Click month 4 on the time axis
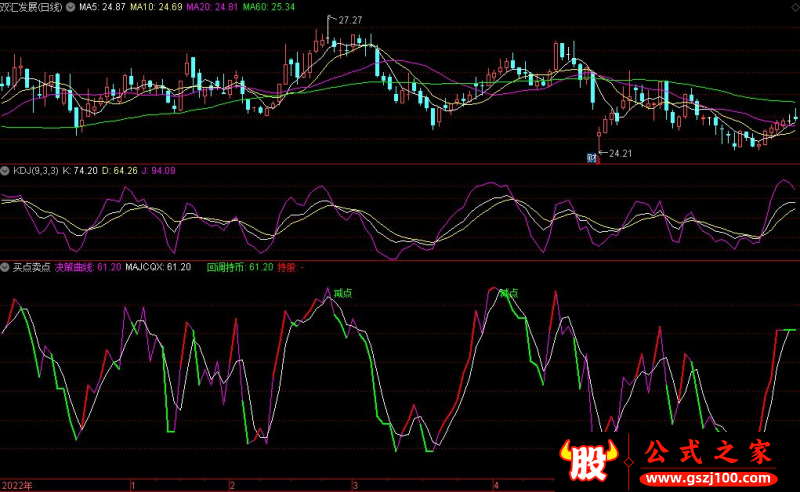Image resolution: width=800 pixels, height=492 pixels. pyautogui.click(x=495, y=485)
